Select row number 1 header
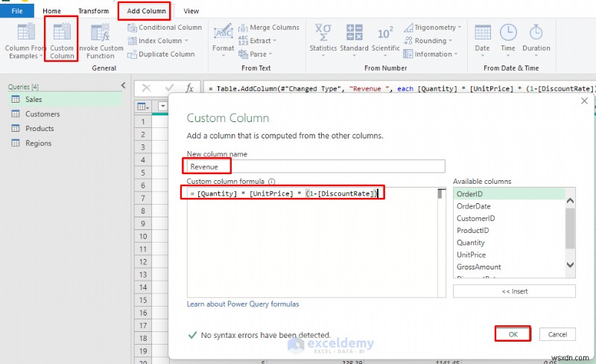This screenshot has height=364, width=596. (x=143, y=121)
